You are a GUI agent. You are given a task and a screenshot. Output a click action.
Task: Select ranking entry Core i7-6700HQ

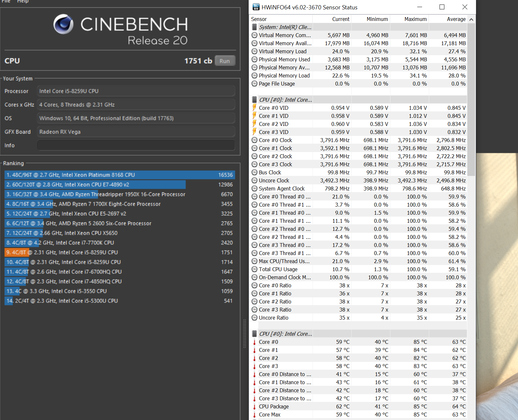pyautogui.click(x=119, y=272)
